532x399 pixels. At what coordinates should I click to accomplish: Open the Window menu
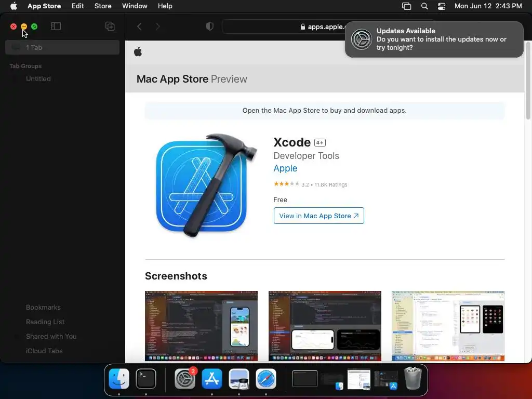tap(135, 6)
